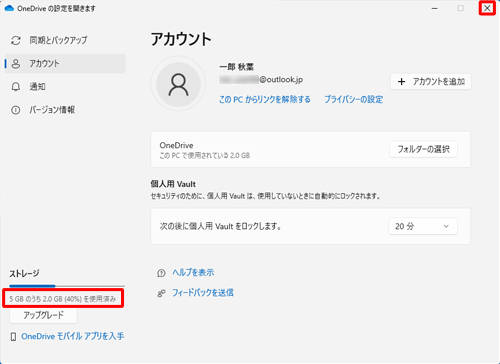Click the info circle icon for version
The height and width of the screenshot is (364, 500).
[x=16, y=110]
